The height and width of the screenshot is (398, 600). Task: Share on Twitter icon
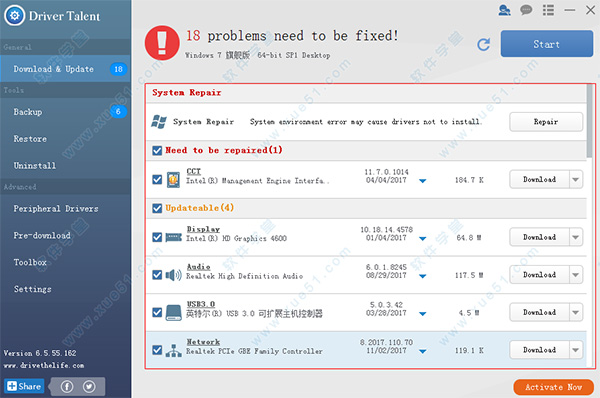89,387
